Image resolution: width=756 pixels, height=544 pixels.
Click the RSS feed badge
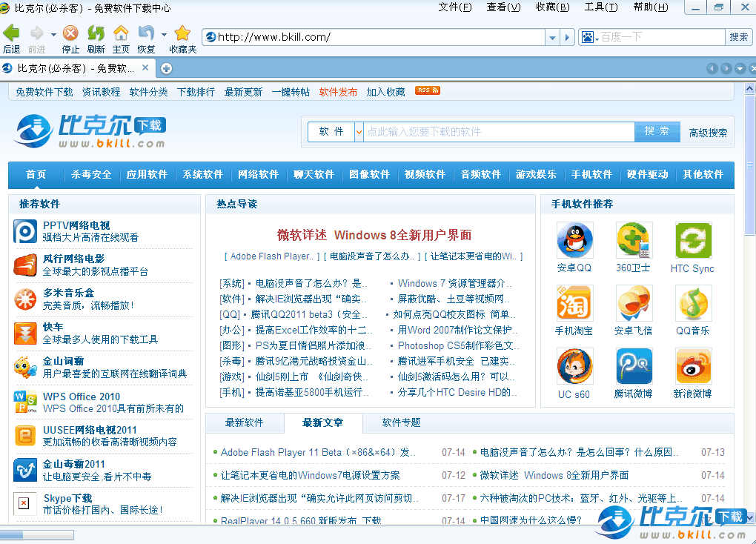coord(428,90)
